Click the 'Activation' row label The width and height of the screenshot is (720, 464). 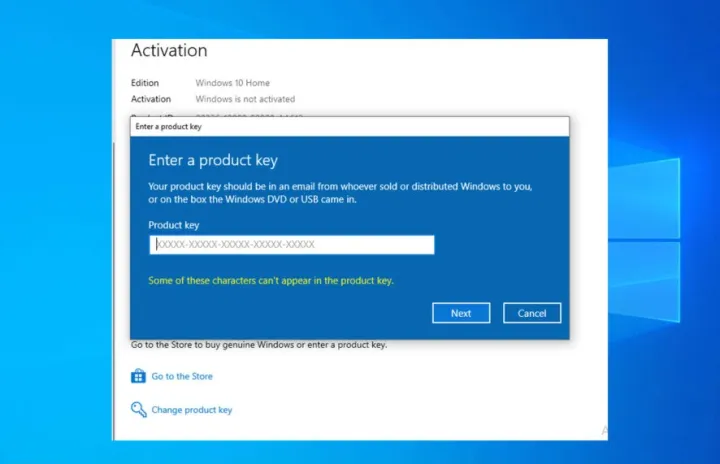click(151, 99)
